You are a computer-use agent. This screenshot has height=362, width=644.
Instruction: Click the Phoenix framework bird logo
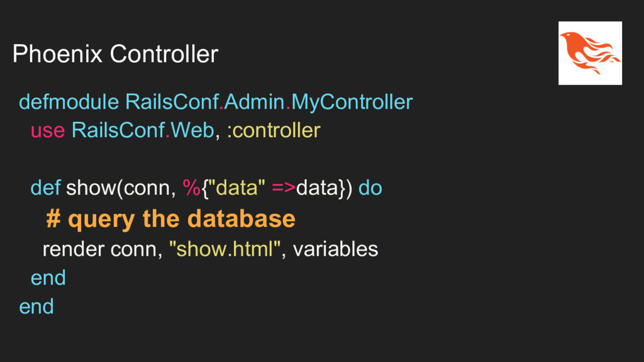pyautogui.click(x=590, y=53)
